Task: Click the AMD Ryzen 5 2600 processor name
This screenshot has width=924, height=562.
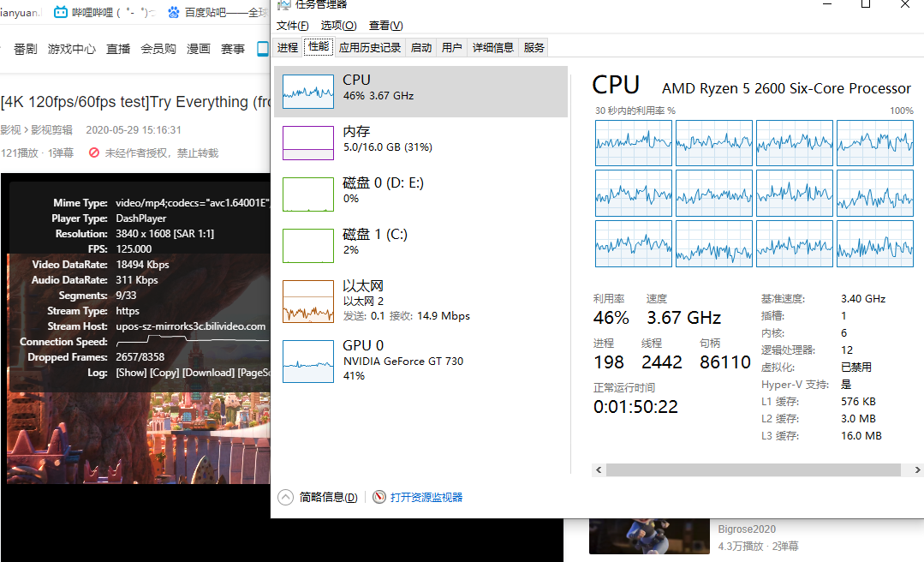Action: pyautogui.click(x=786, y=88)
